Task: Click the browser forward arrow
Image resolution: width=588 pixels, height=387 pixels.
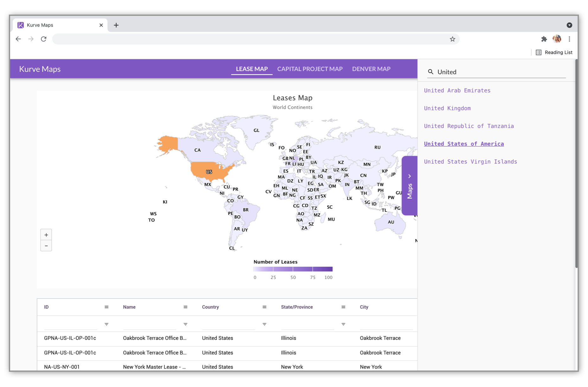Action: click(31, 39)
